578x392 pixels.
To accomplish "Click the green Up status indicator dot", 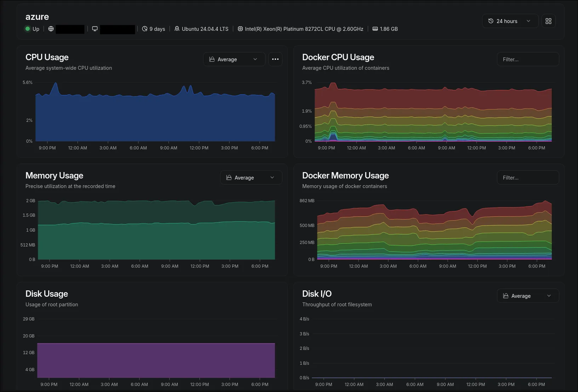I will 28,29.
